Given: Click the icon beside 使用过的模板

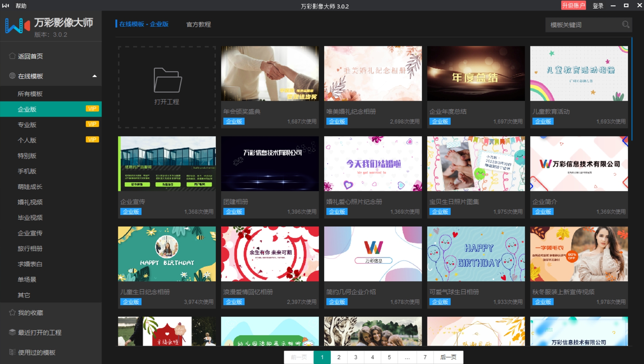Looking at the screenshot, I should 12,352.
